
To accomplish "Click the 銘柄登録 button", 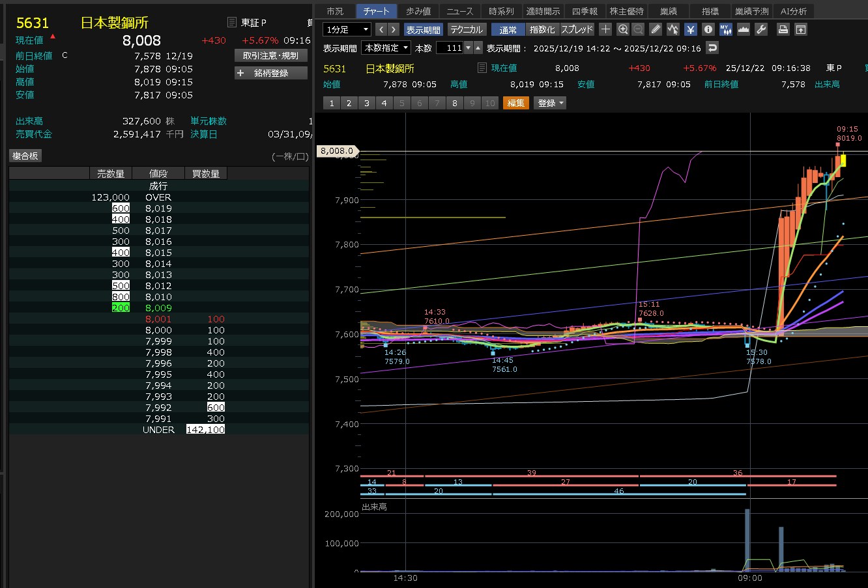I will (x=270, y=73).
